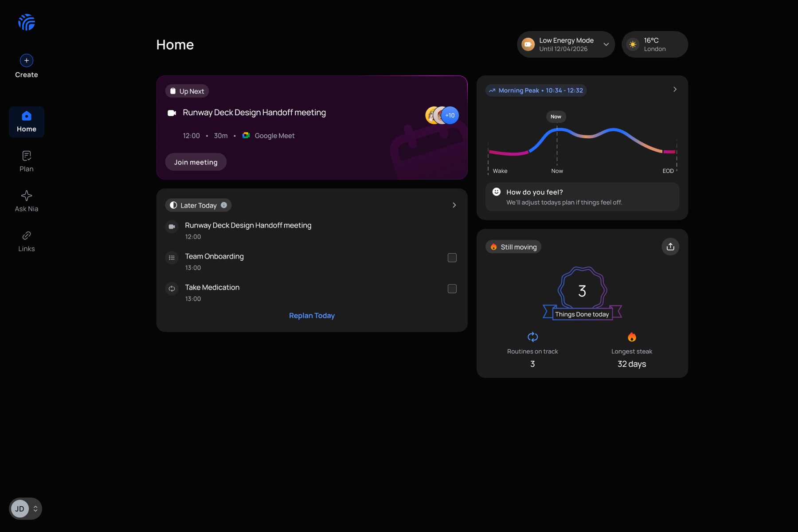
Task: Click the camera icon in Later Today list
Action: [172, 227]
